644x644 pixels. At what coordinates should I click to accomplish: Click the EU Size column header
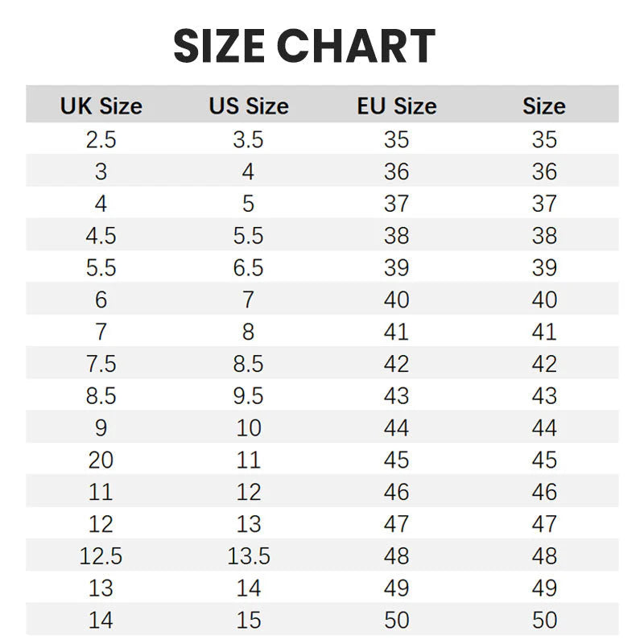pos(396,106)
